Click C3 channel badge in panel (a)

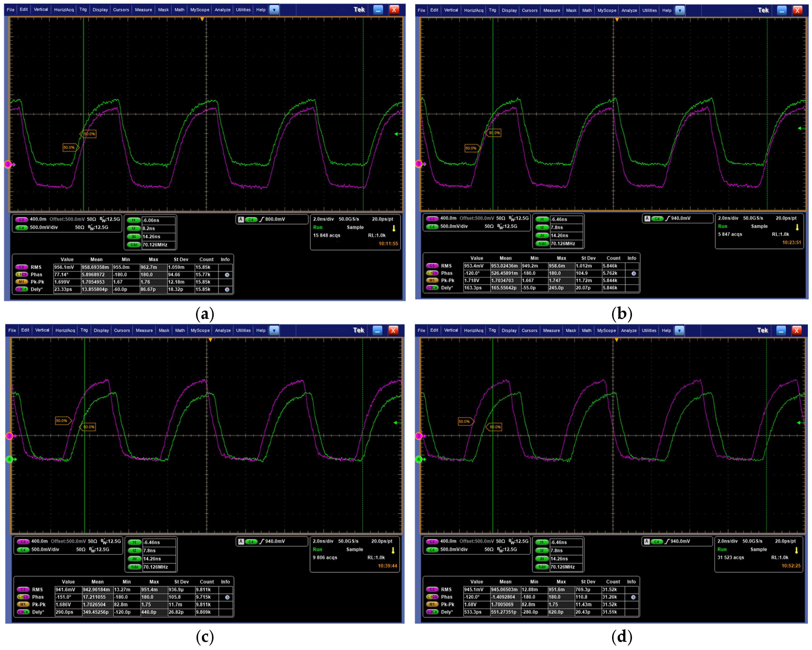tap(22, 220)
